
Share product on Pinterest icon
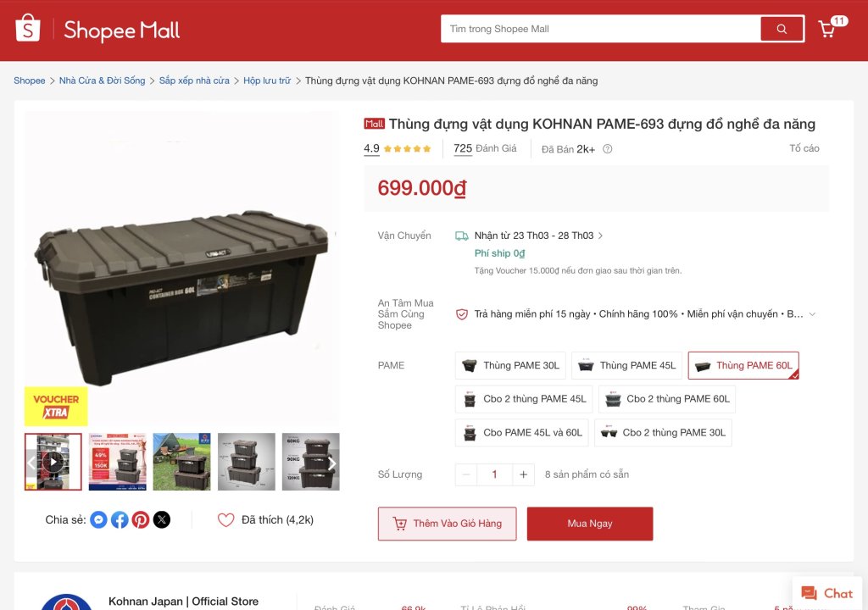[141, 520]
